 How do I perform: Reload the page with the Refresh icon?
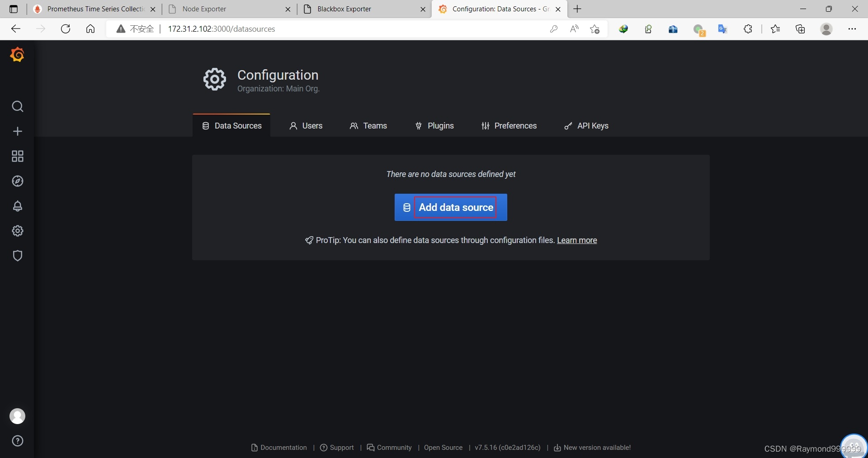[66, 29]
